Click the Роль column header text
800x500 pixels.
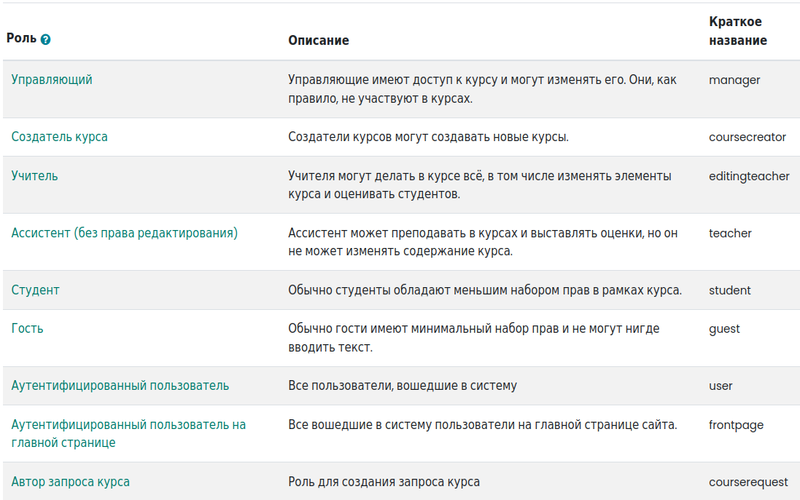coord(21,38)
